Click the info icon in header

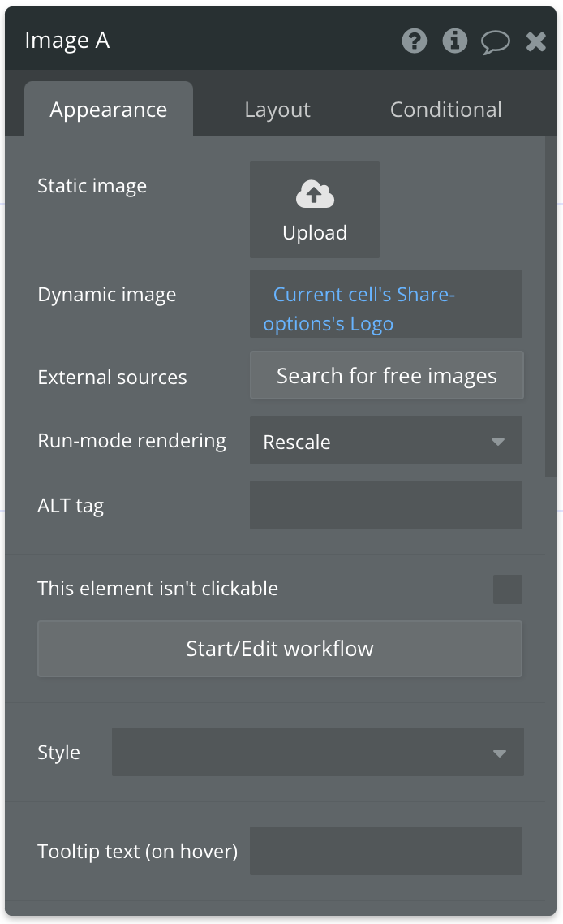454,41
